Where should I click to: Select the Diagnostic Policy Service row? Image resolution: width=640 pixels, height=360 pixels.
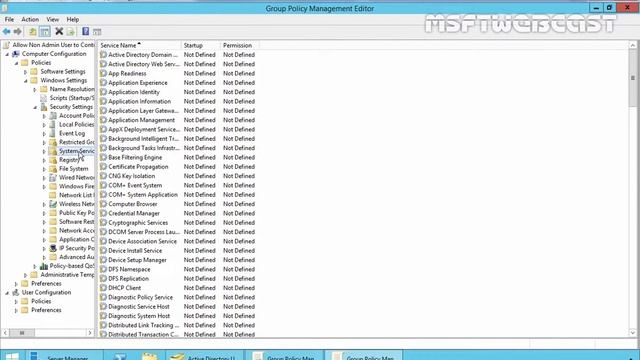[x=178, y=297]
